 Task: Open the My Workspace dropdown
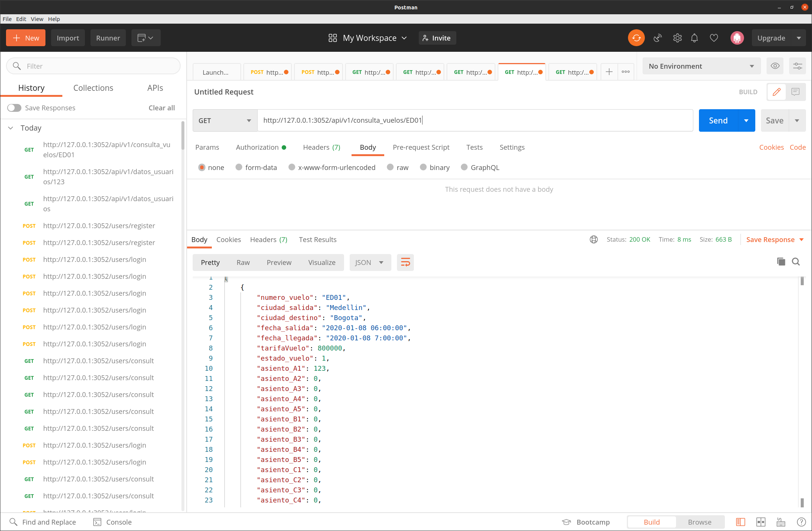pyautogui.click(x=375, y=38)
